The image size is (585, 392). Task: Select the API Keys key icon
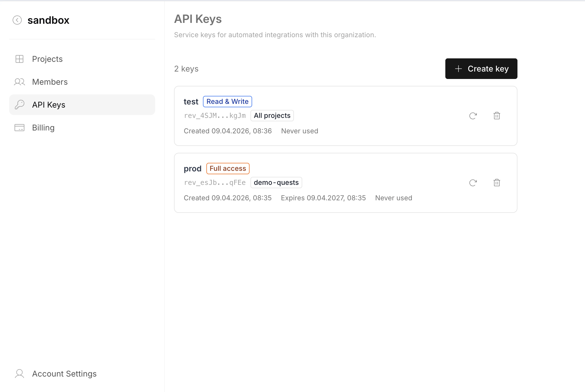[19, 105]
